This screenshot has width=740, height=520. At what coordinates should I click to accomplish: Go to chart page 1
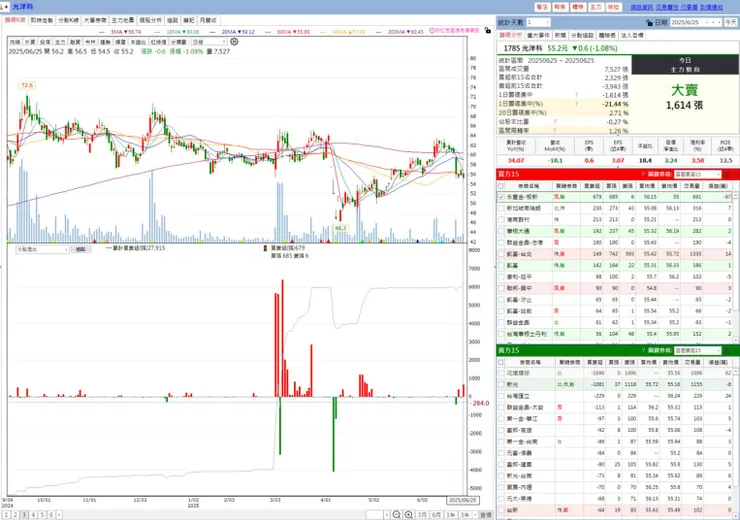point(6,515)
